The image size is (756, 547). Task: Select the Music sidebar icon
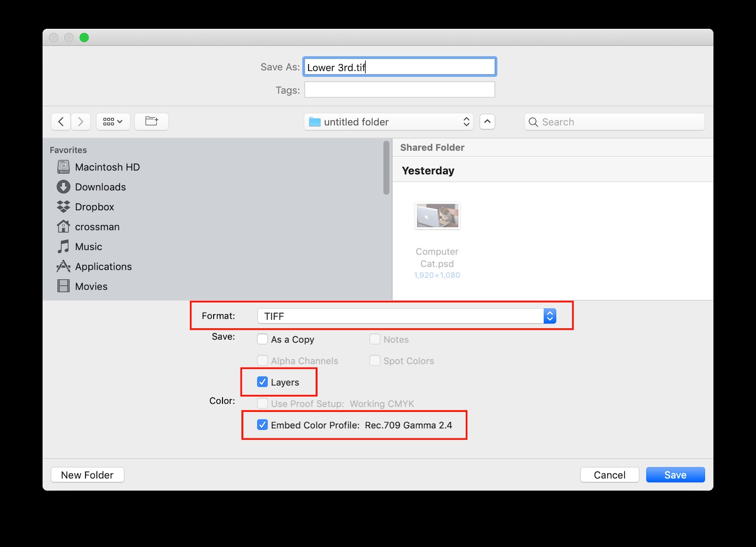click(63, 246)
